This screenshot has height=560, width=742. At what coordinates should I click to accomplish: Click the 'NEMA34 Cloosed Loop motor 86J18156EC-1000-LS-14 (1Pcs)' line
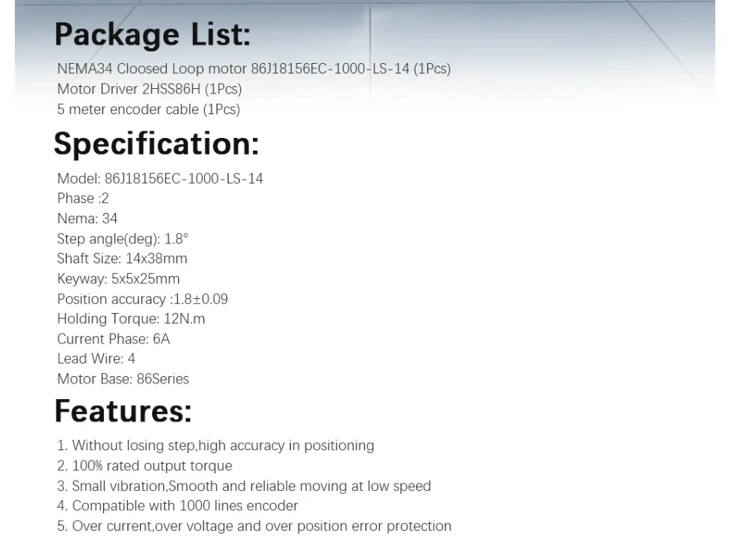pos(254,69)
